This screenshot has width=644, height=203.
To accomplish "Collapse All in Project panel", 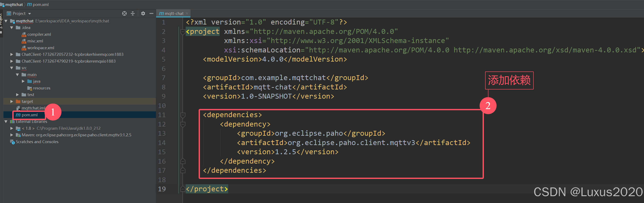I will tap(133, 13).
